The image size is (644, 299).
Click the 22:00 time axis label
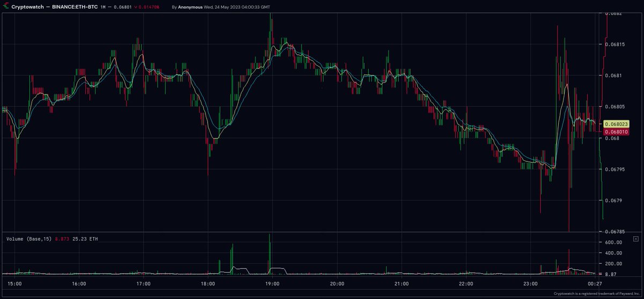(x=466, y=283)
